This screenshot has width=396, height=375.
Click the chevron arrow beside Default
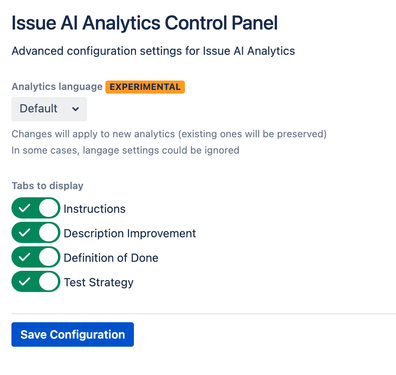tap(76, 109)
